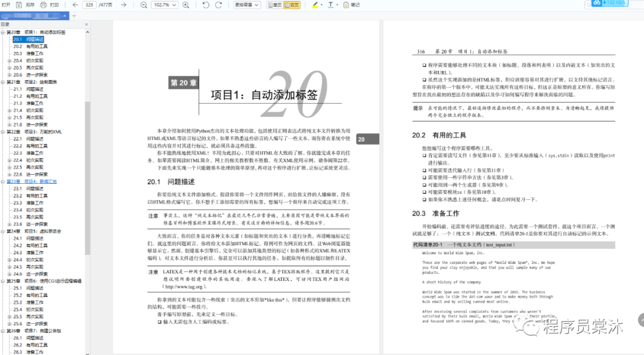The height and width of the screenshot is (355, 644).
Task: Select outline entry 第26章 项目7:自建公告板
Action: click(x=33, y=331)
